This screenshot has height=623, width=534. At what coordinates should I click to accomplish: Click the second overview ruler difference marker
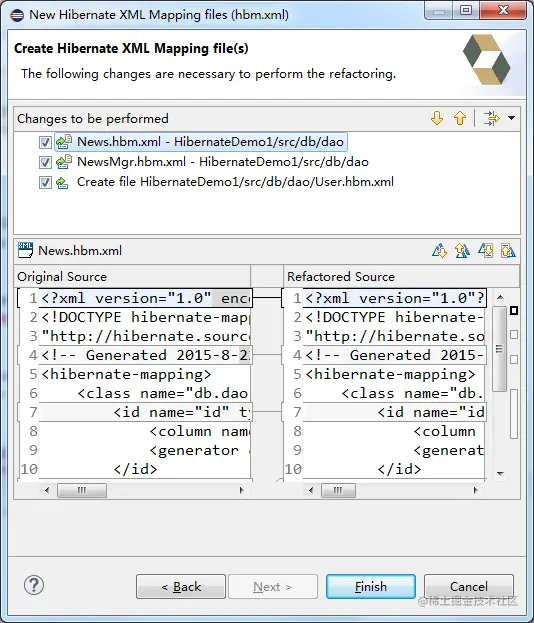pyautogui.click(x=514, y=335)
